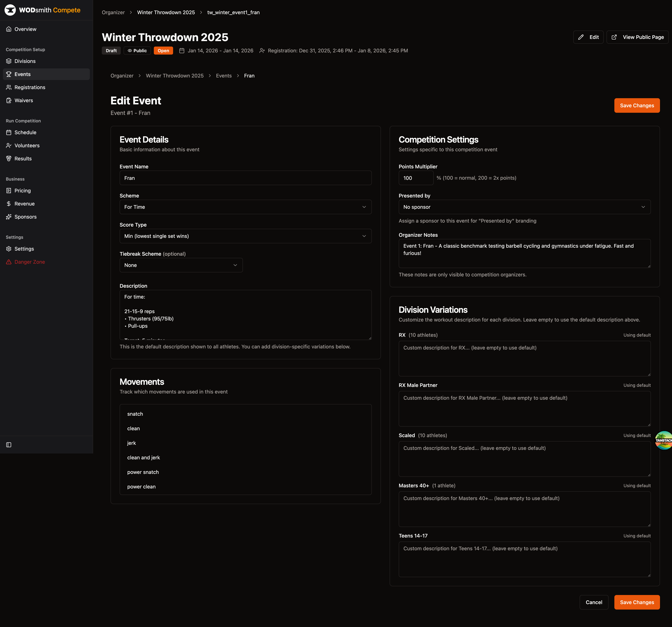Open the Scheme dropdown showing For Time

point(245,207)
